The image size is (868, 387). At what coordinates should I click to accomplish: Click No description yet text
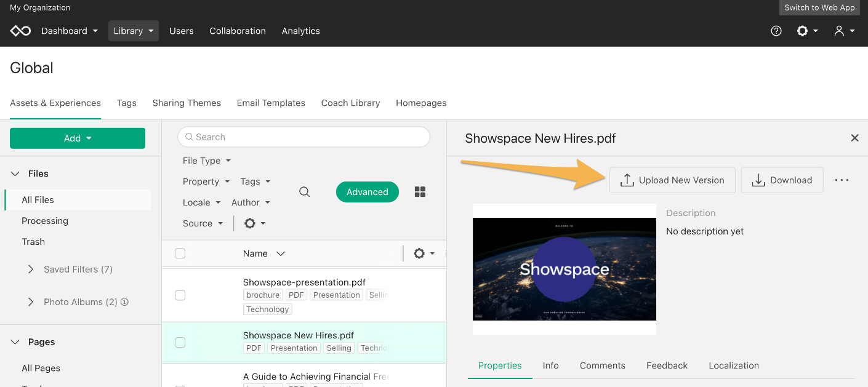pyautogui.click(x=705, y=231)
